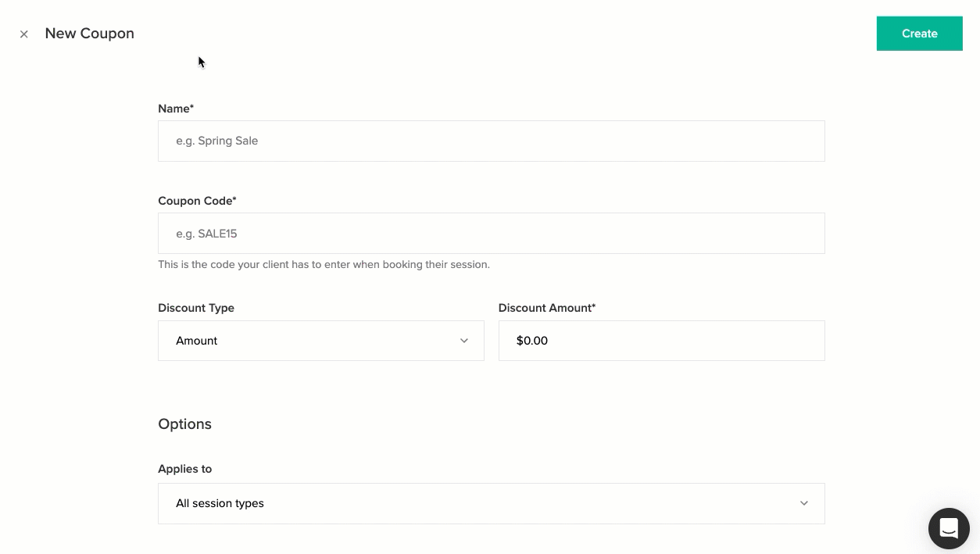
Task: Click the Applies to label
Action: tap(184, 469)
